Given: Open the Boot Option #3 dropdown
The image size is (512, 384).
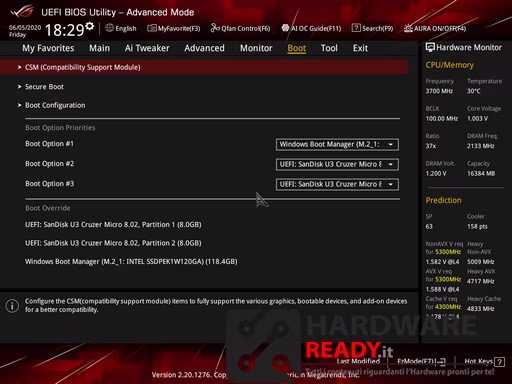Looking at the screenshot, I should click(x=337, y=184).
